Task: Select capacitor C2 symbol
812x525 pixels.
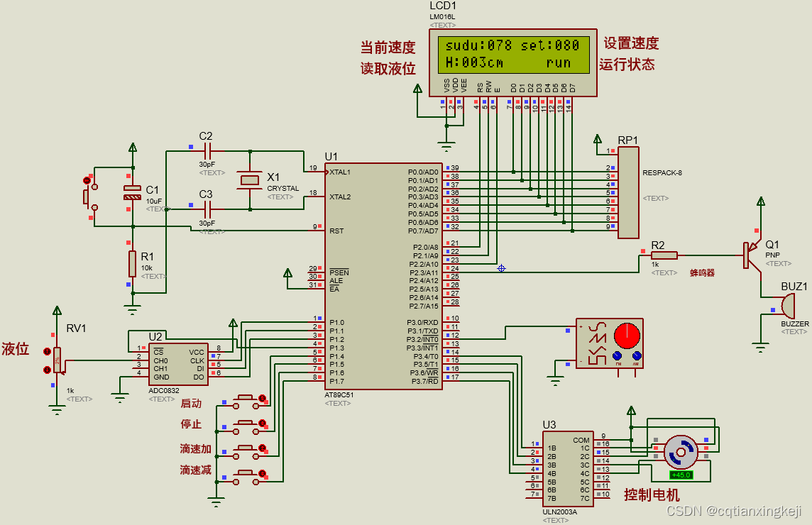Action: coord(207,151)
